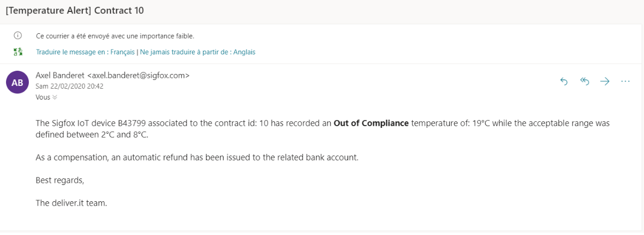The width and height of the screenshot is (644, 235).
Task: Click the bold Out of Compliance text
Action: 371,123
